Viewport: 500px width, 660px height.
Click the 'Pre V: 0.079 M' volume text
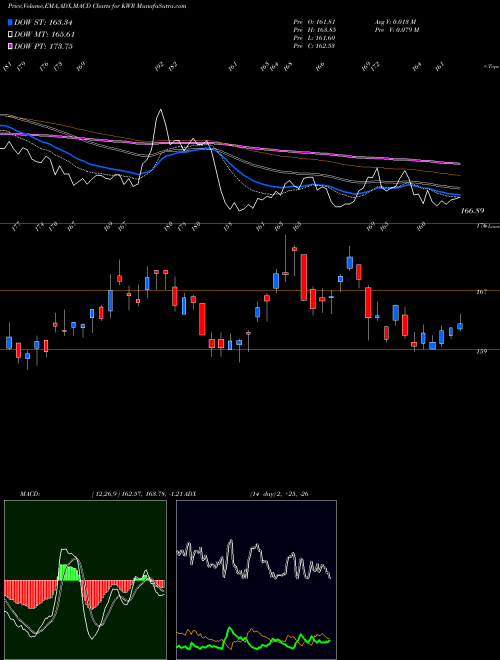396,30
